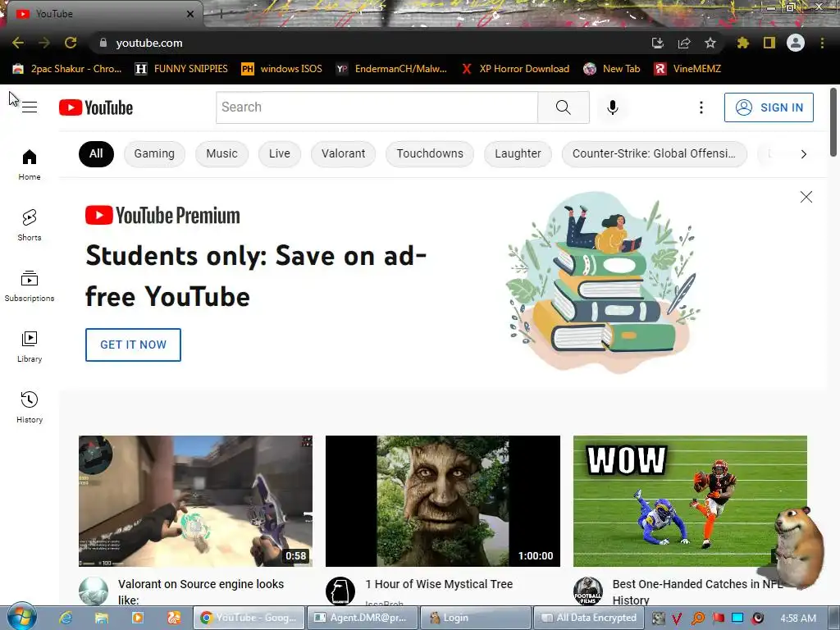Filter by Gaming chip

tap(154, 153)
